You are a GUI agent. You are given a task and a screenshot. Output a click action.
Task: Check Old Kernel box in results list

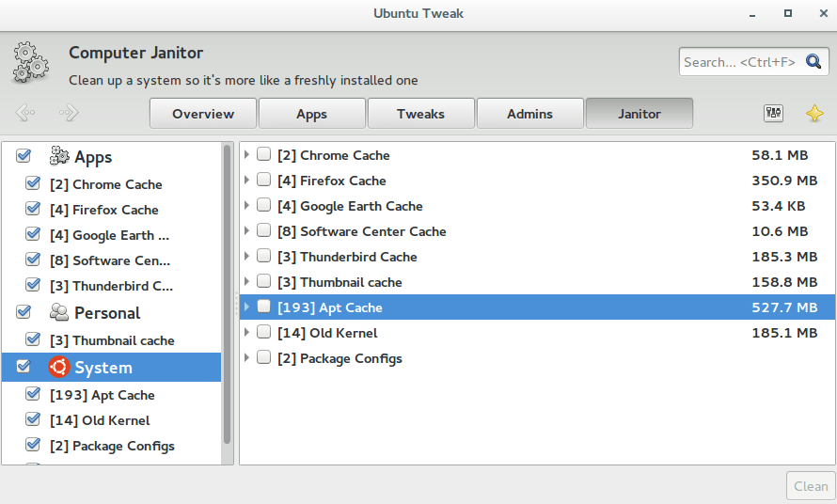(263, 332)
